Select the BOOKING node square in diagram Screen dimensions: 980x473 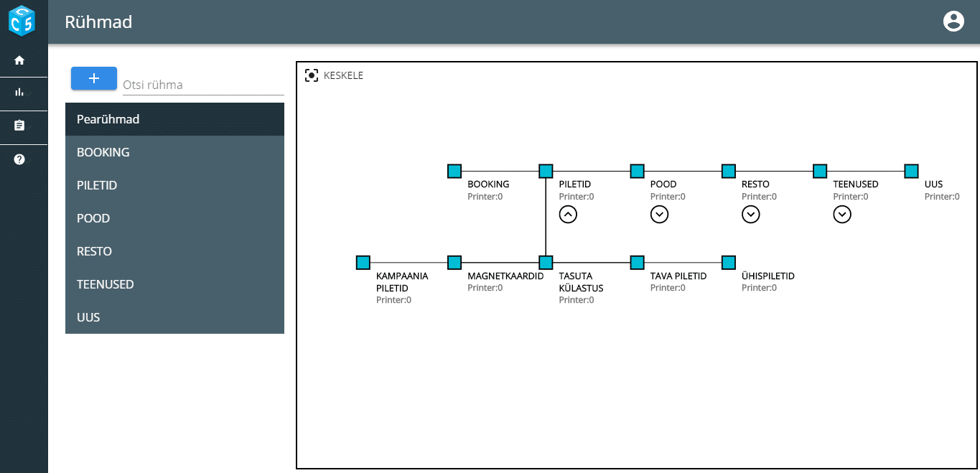454,171
